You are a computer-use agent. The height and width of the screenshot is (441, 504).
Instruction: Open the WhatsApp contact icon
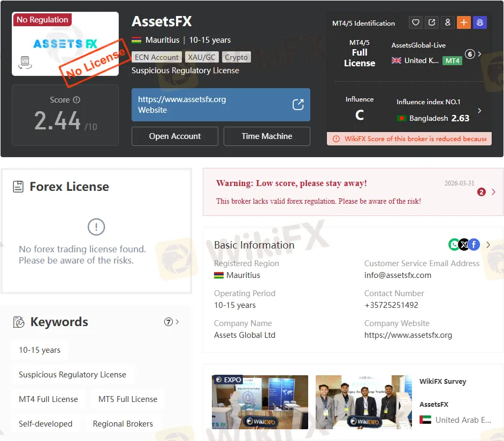point(454,245)
